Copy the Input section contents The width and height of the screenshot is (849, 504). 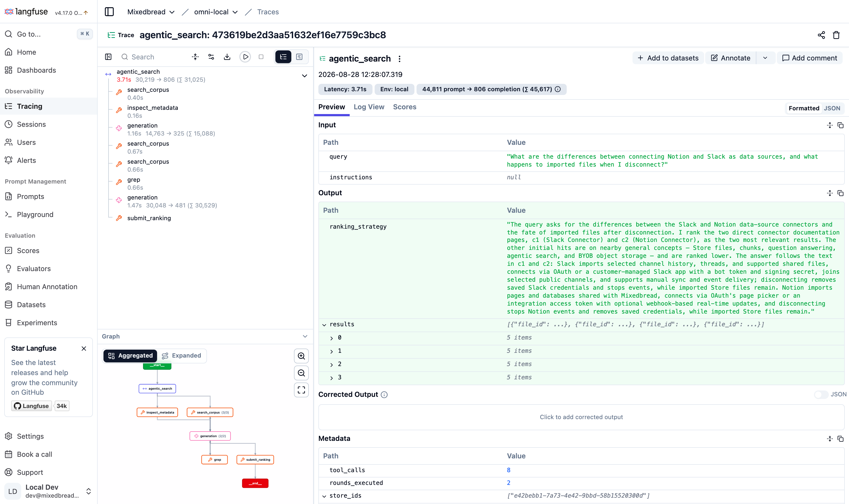841,125
